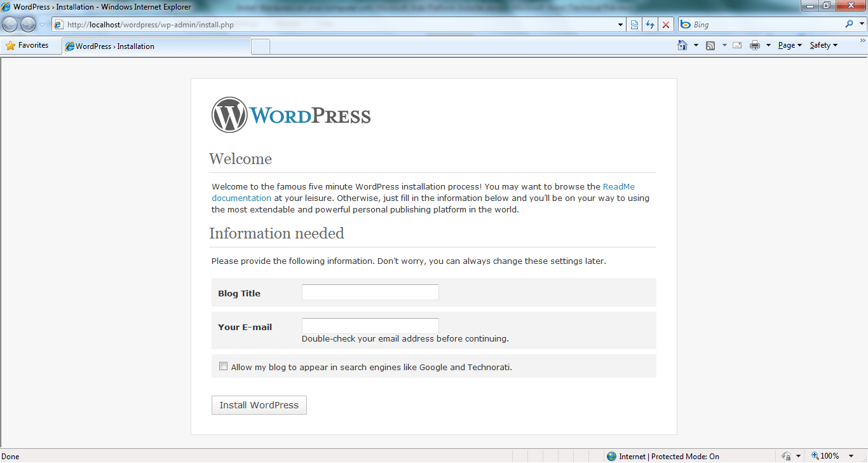
Task: Click the Internet zone globe icon
Action: (x=611, y=456)
